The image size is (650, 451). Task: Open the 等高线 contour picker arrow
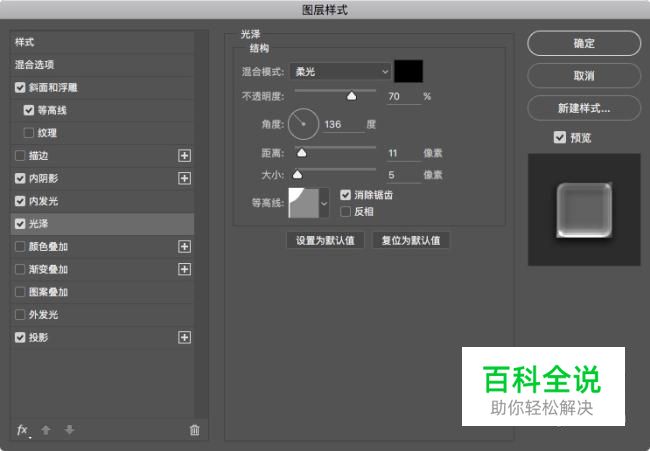click(x=324, y=203)
